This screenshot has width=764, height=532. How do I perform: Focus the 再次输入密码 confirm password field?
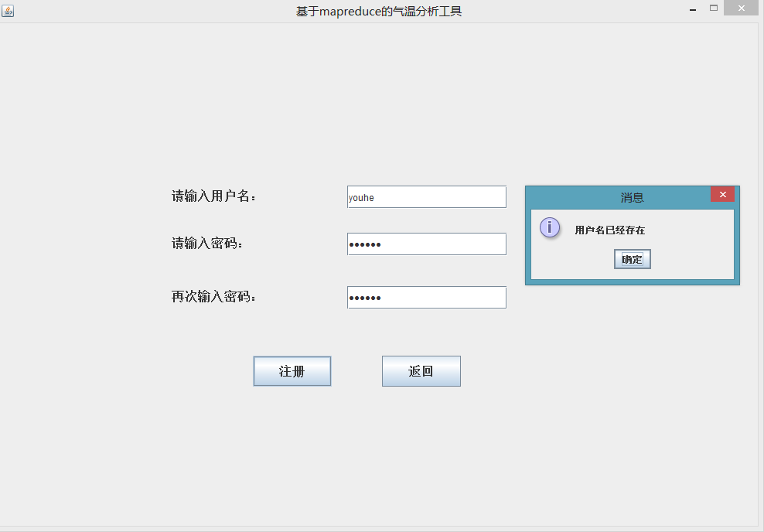click(x=427, y=297)
